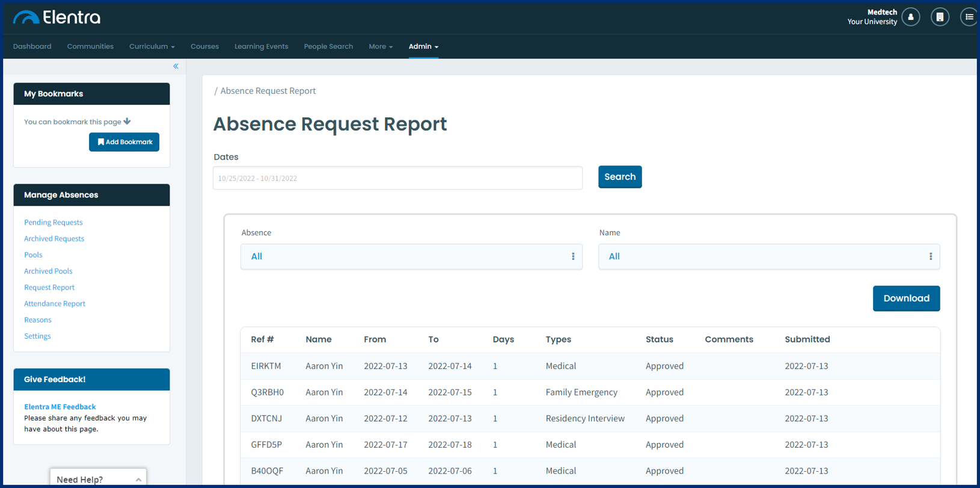This screenshot has height=488, width=980.
Task: Click the Dates range input field
Action: (x=397, y=178)
